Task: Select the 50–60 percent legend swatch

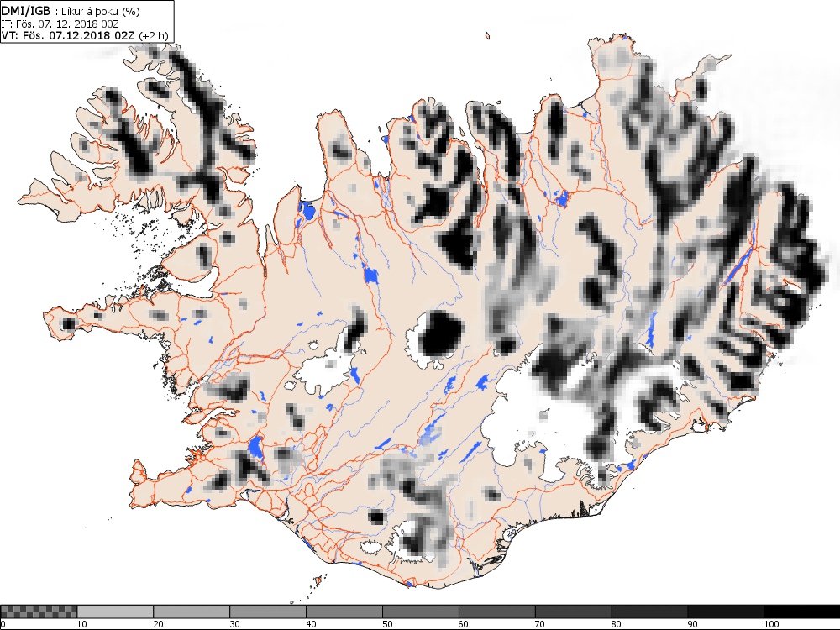Action: (x=421, y=612)
